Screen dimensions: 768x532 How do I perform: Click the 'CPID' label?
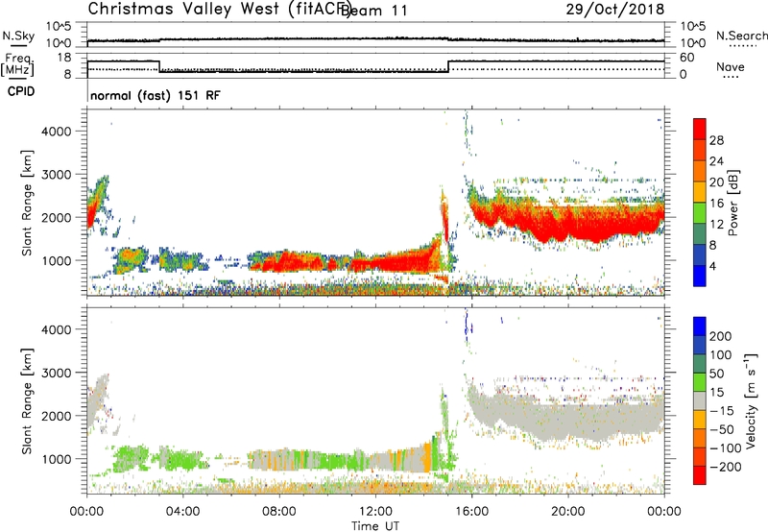[21, 91]
